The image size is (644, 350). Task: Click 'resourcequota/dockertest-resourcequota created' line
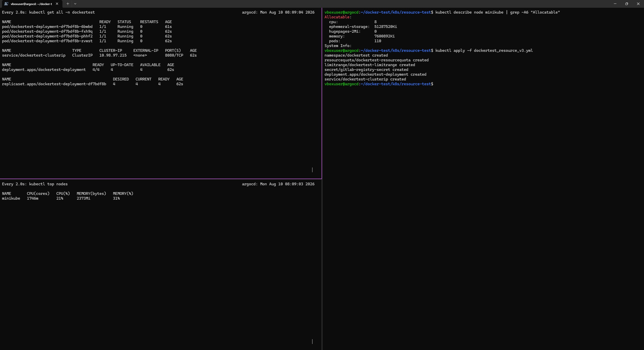(x=377, y=60)
